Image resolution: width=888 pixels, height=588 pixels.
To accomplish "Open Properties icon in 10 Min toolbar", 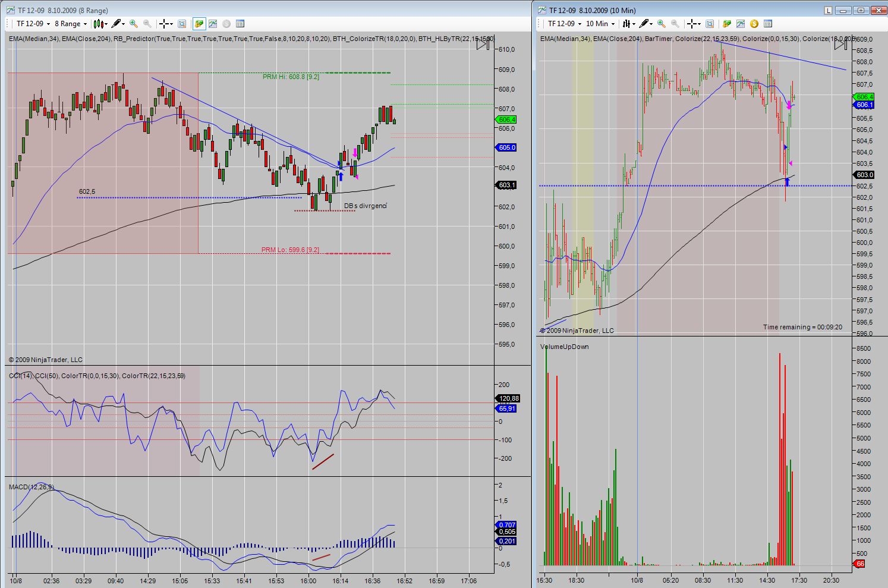I will [x=768, y=24].
